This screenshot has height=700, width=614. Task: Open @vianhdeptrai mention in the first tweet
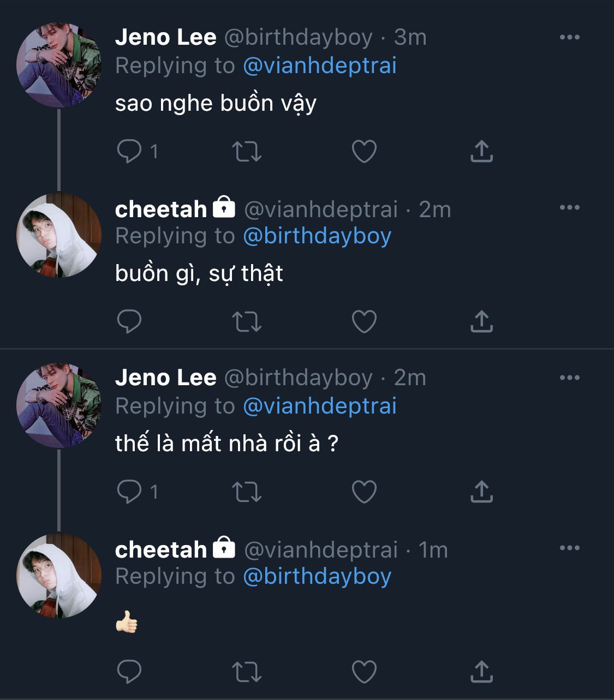pos(319,65)
